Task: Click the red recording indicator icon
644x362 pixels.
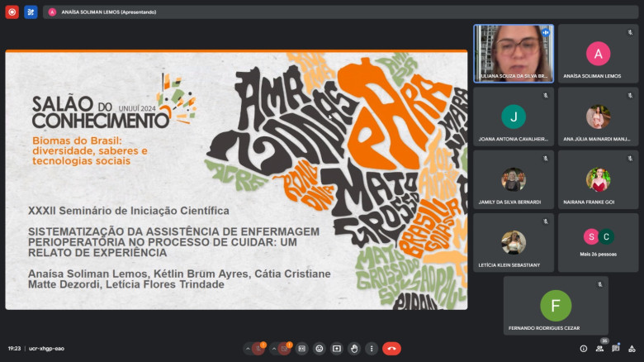Action: tap(12, 12)
